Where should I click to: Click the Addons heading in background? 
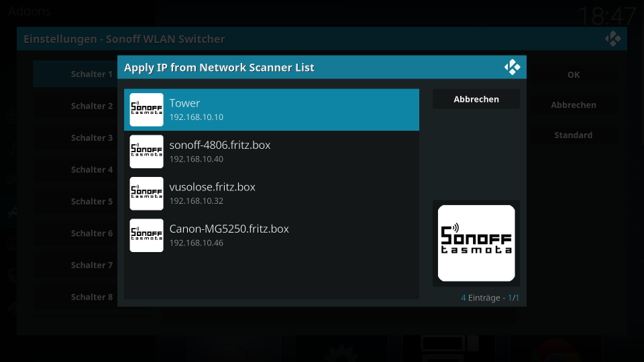30,11
